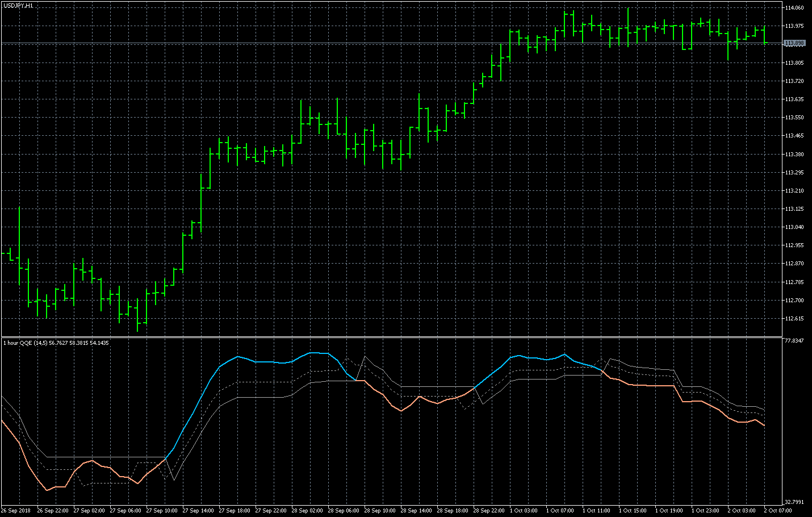Click the 1 Oct 19:00 time label
Screen dimensions: 812x517
pyautogui.click(x=671, y=511)
